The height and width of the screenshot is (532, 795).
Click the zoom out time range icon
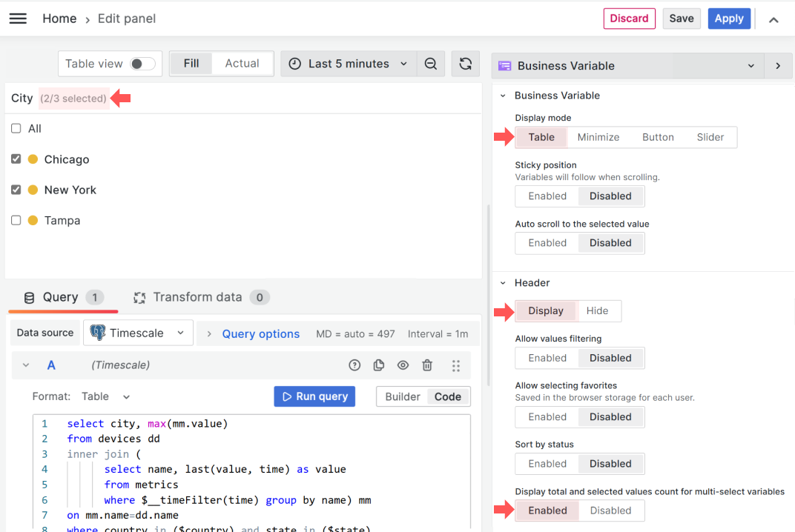(x=430, y=64)
